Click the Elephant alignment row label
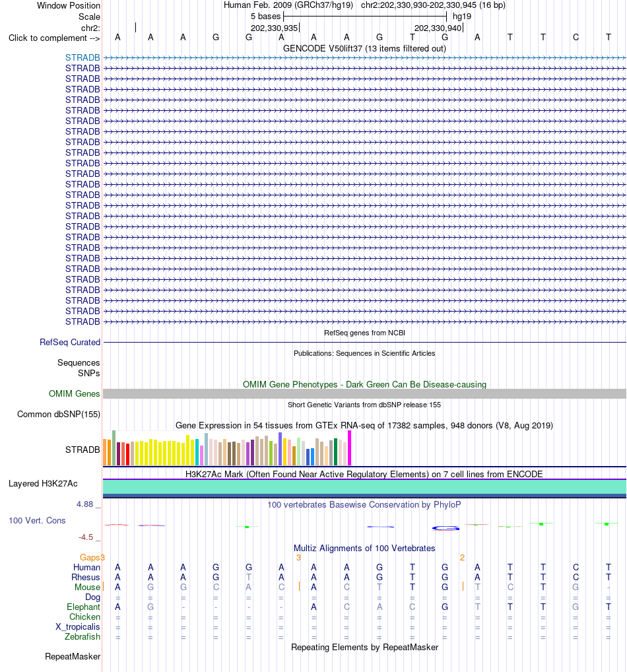The image size is (627, 672). pyautogui.click(x=83, y=607)
